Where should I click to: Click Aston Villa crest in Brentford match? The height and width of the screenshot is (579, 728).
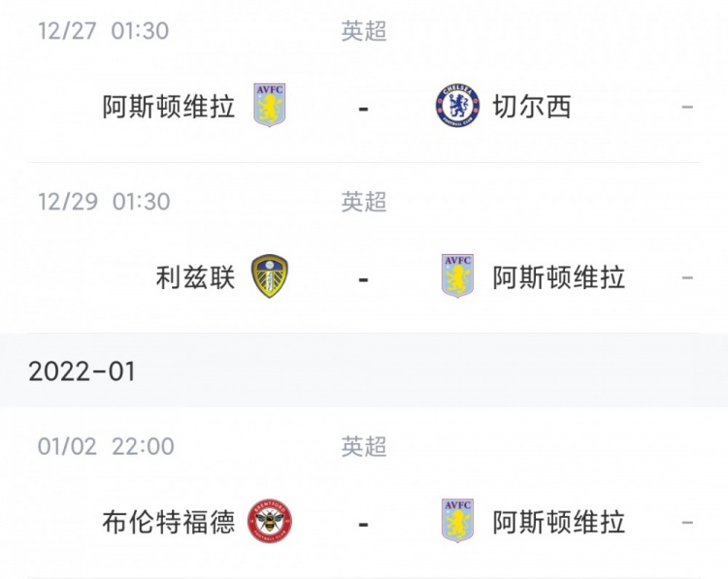457,521
